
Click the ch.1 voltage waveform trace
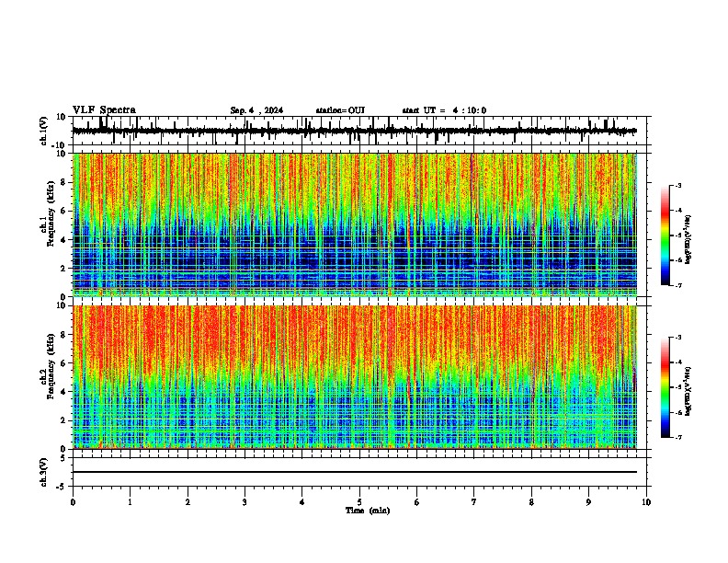coord(354,131)
